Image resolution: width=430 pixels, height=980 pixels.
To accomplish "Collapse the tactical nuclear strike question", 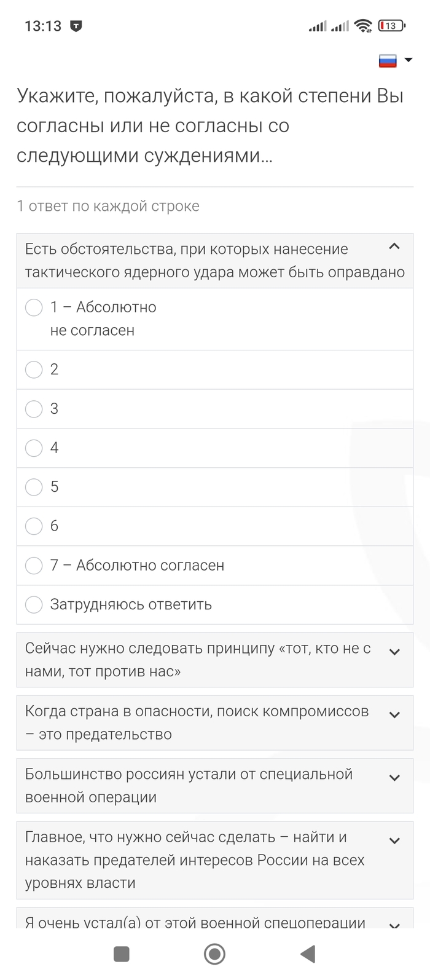I will [395, 247].
